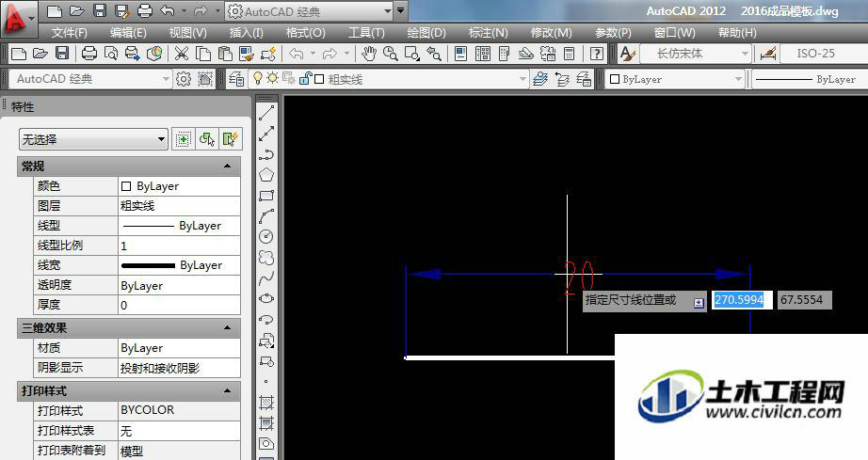Click the Zoom Window icon
Image resolution: width=868 pixels, height=460 pixels.
click(411, 54)
